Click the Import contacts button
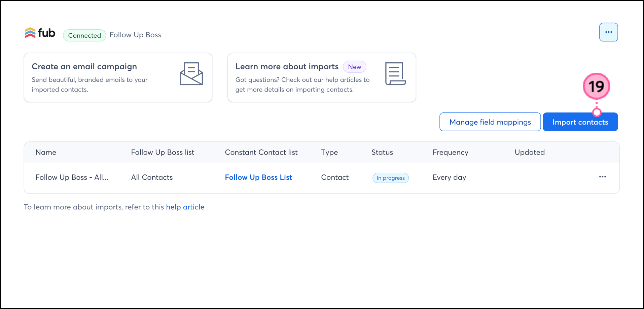Screen dimensions: 644x309 tap(580, 122)
